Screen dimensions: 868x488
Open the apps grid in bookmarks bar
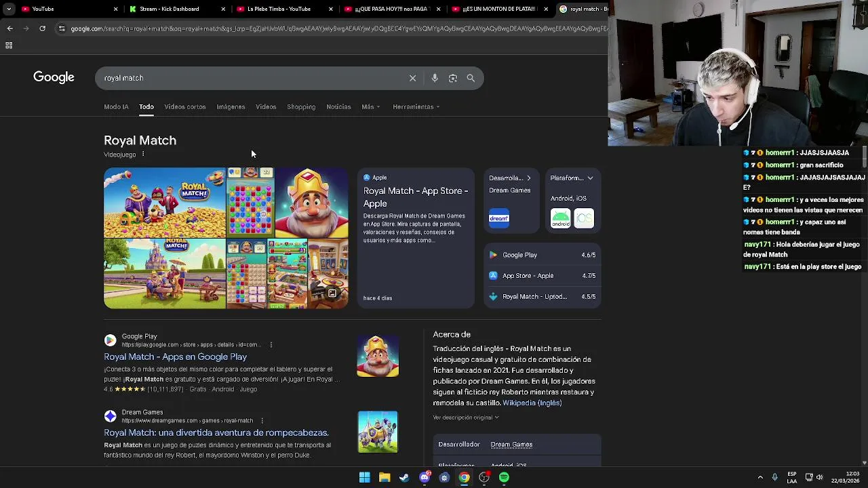click(x=9, y=45)
